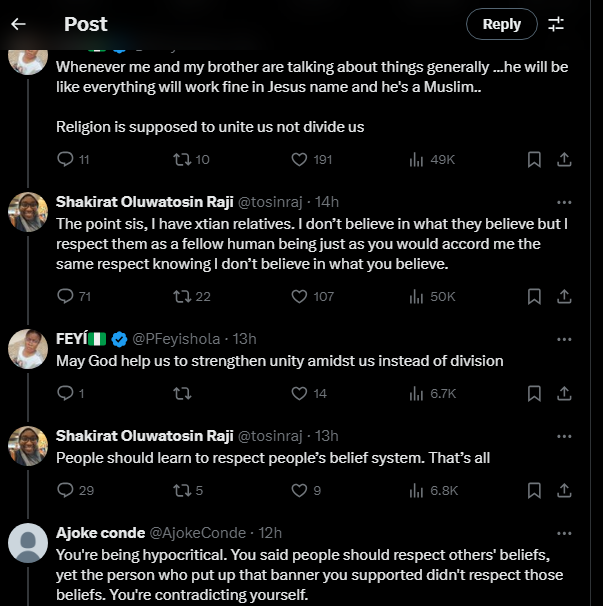Image resolution: width=603 pixels, height=606 pixels.
Task: Repost FEYI's tweet about unity
Action: pos(182,393)
